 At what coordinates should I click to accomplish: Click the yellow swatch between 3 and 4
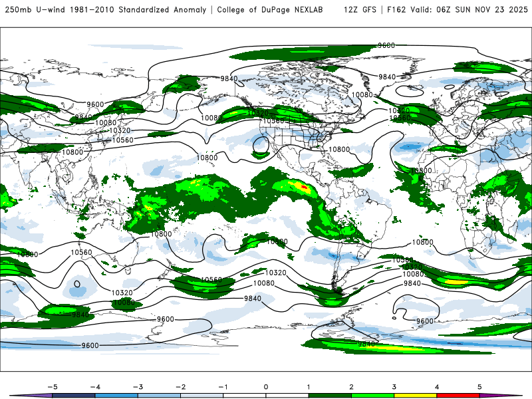click(416, 396)
